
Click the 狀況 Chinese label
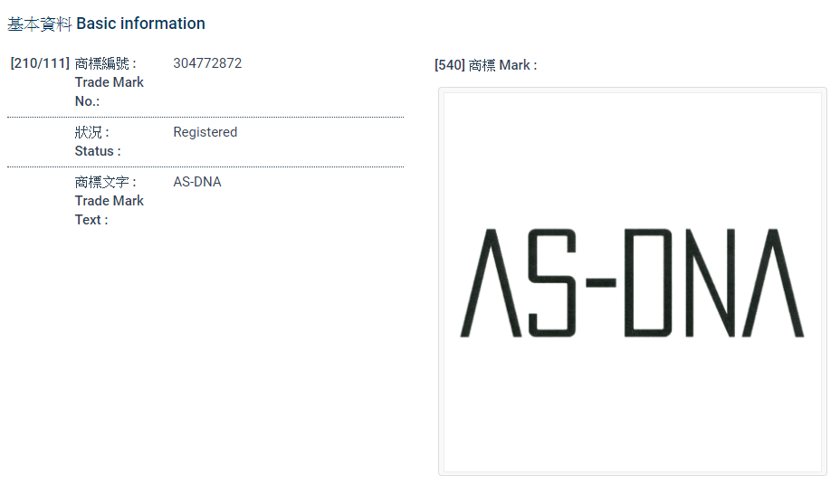91,132
